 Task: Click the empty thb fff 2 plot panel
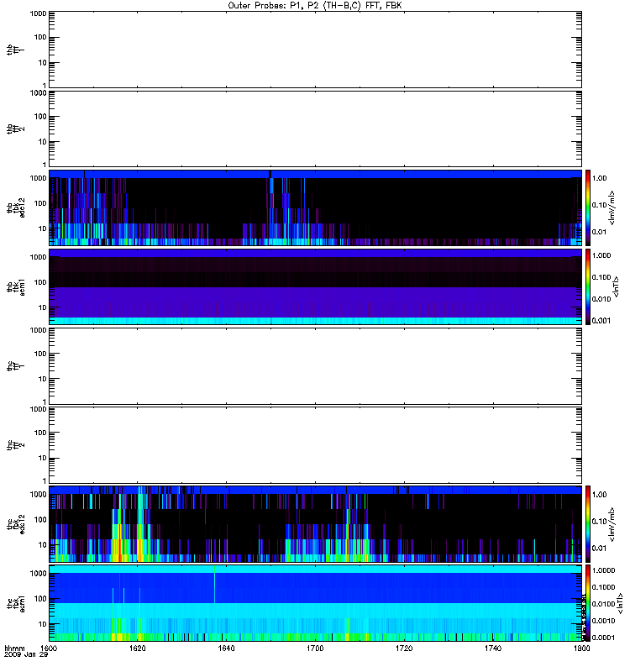click(315, 129)
